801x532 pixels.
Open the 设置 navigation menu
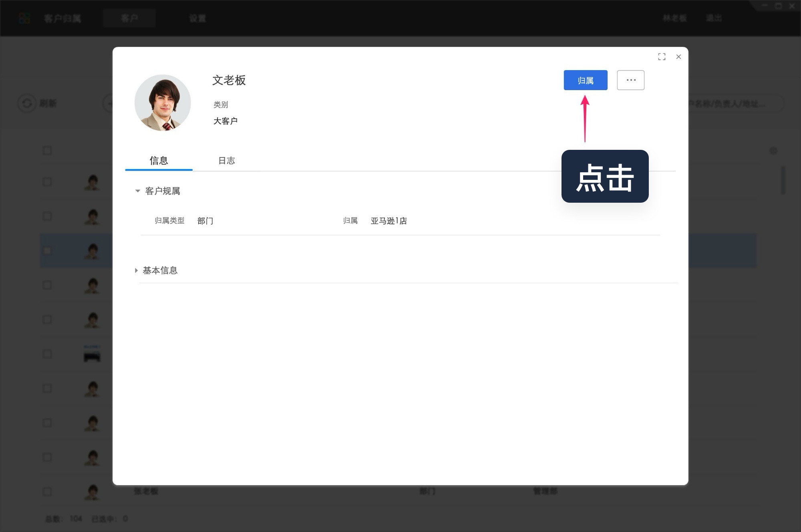pos(197,18)
